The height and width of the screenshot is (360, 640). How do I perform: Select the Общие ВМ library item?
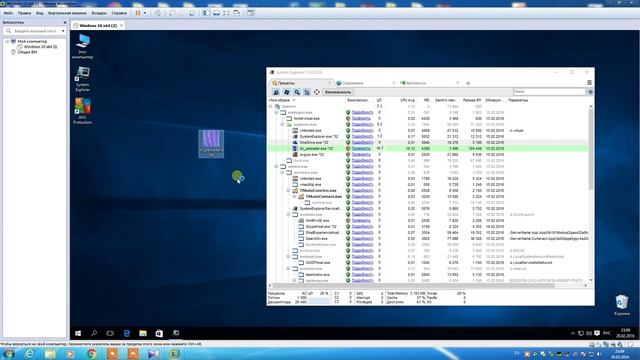click(x=27, y=52)
